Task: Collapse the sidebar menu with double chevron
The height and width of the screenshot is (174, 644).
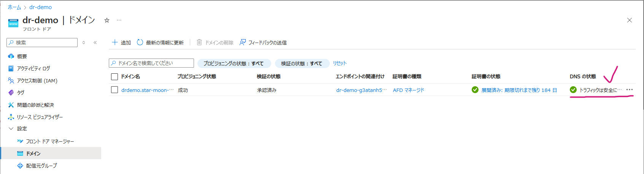Action: point(95,43)
